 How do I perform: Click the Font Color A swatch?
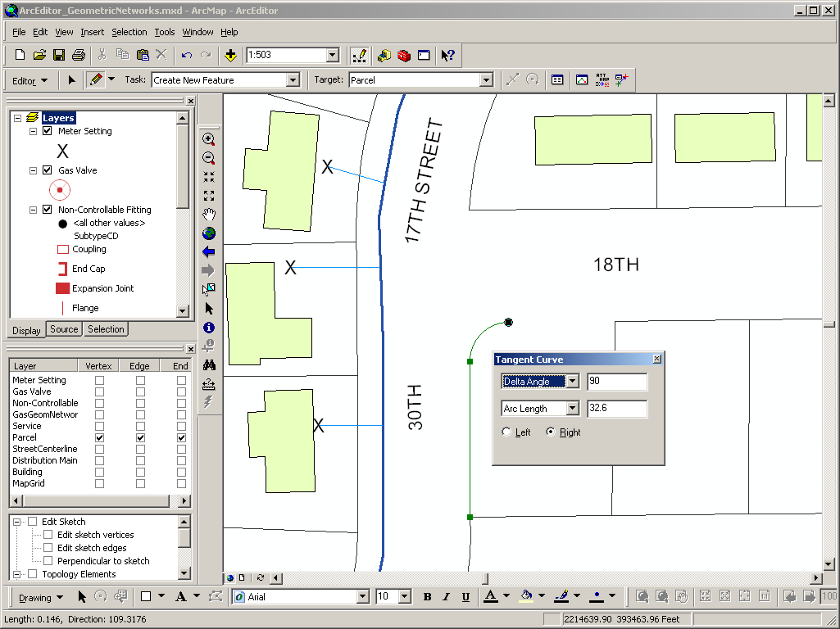click(x=491, y=595)
